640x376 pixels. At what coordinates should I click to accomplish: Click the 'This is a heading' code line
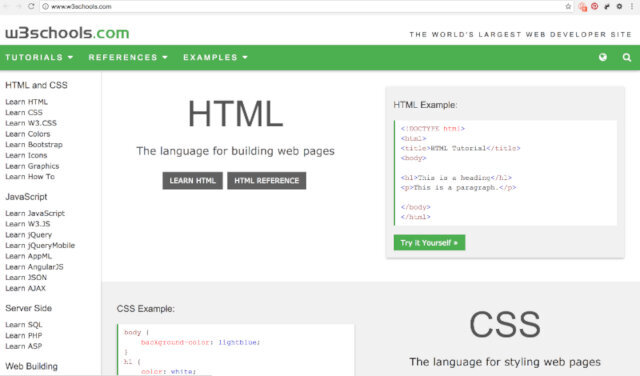point(456,178)
